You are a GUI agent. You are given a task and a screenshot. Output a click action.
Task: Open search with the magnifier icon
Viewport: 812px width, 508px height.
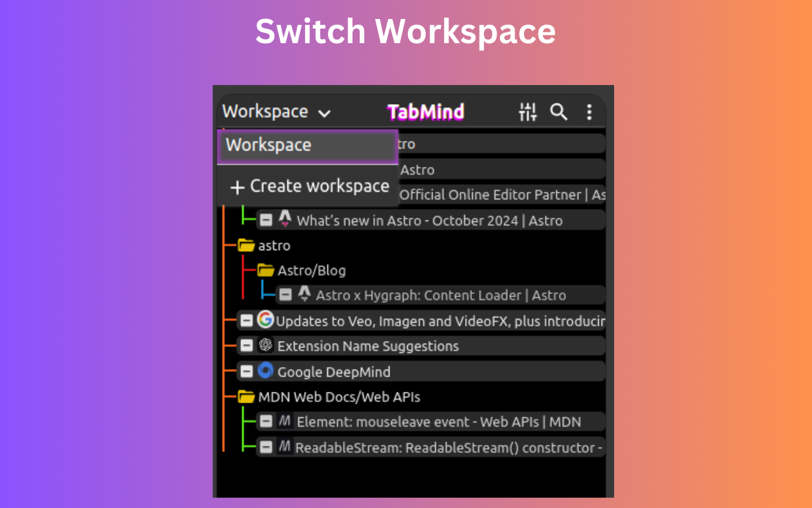pos(559,112)
